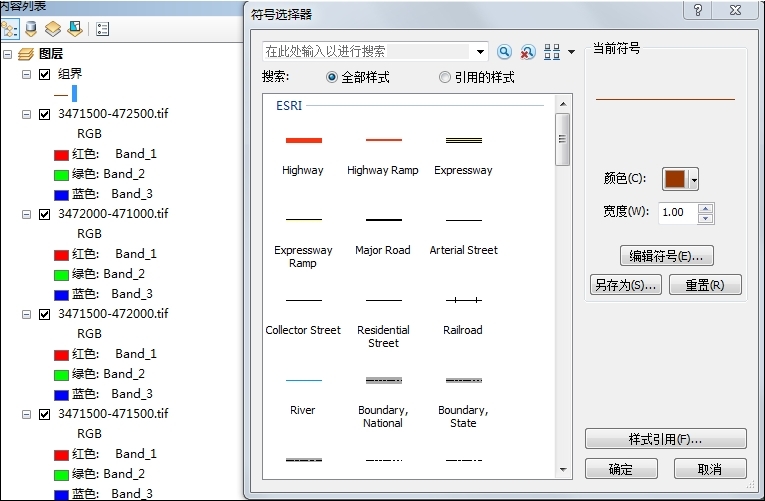
Task: Uncheck the 组界 layer checkbox
Action: tap(44, 74)
